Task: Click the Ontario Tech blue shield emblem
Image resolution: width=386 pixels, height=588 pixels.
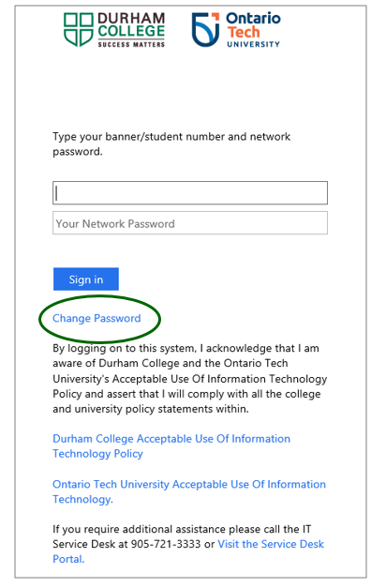Action: tap(205, 30)
